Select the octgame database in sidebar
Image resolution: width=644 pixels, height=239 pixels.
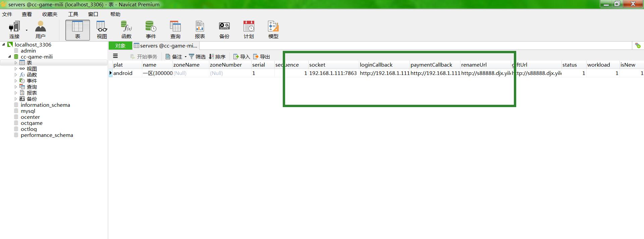click(32, 123)
